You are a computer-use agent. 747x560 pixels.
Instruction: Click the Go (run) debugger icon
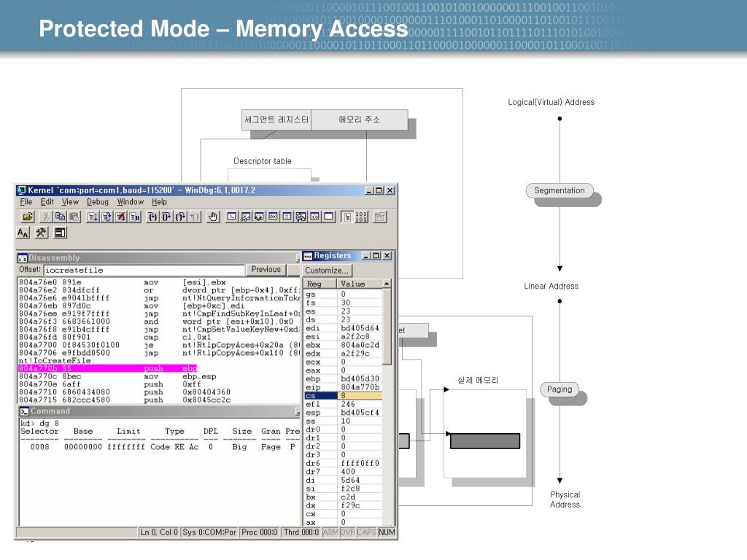[93, 217]
